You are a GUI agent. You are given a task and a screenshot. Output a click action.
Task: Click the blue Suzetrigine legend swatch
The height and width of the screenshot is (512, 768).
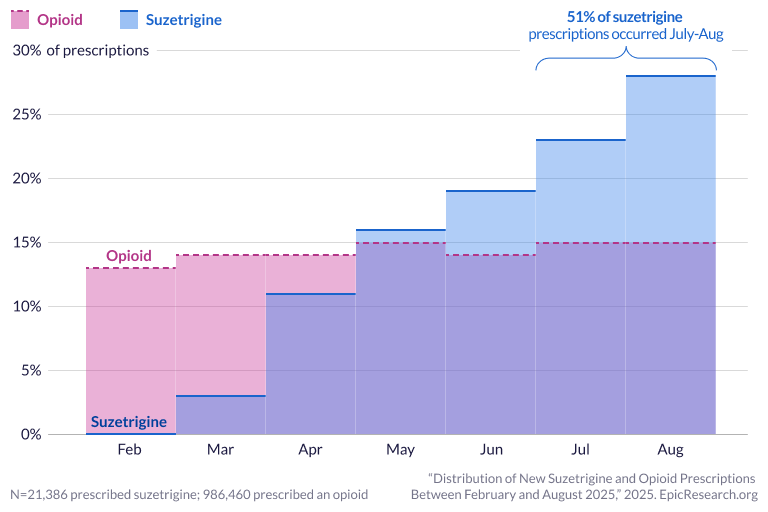[x=129, y=20]
